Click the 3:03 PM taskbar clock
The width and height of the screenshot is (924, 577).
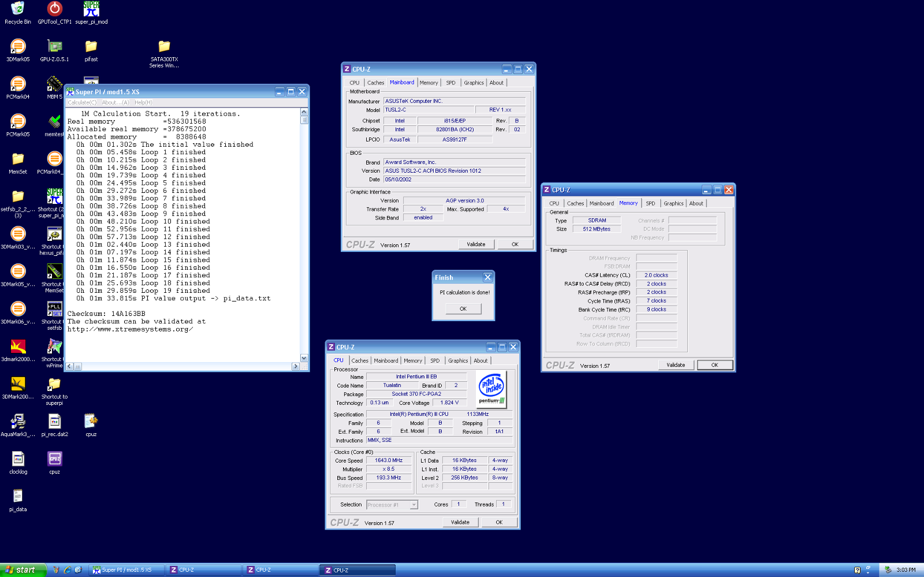pos(906,570)
